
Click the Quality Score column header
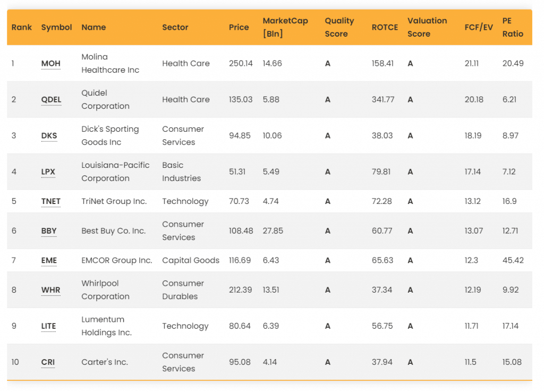[x=339, y=27]
